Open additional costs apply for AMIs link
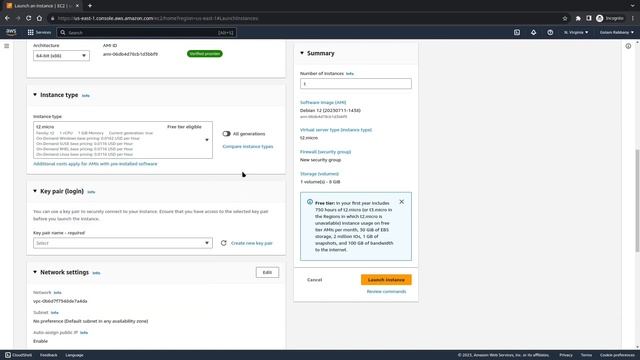 95,164
